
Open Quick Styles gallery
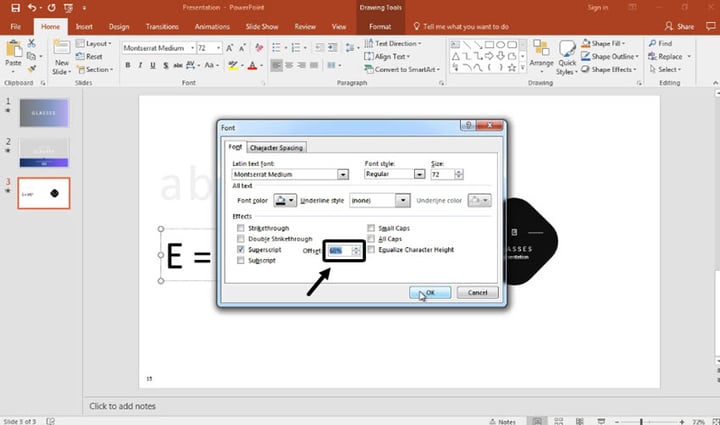tap(567, 57)
